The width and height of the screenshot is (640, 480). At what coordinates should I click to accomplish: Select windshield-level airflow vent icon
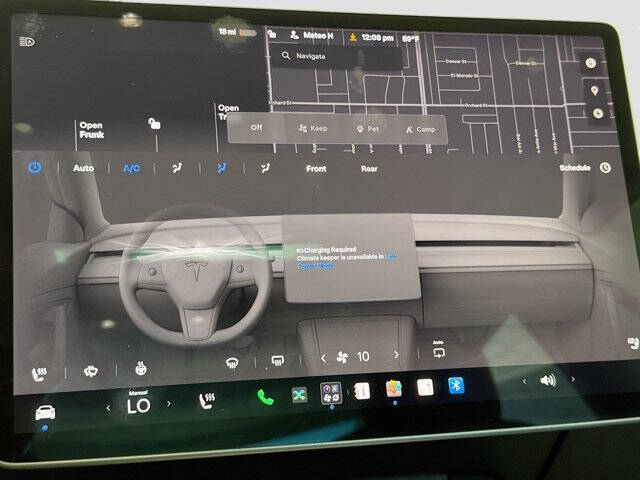177,168
